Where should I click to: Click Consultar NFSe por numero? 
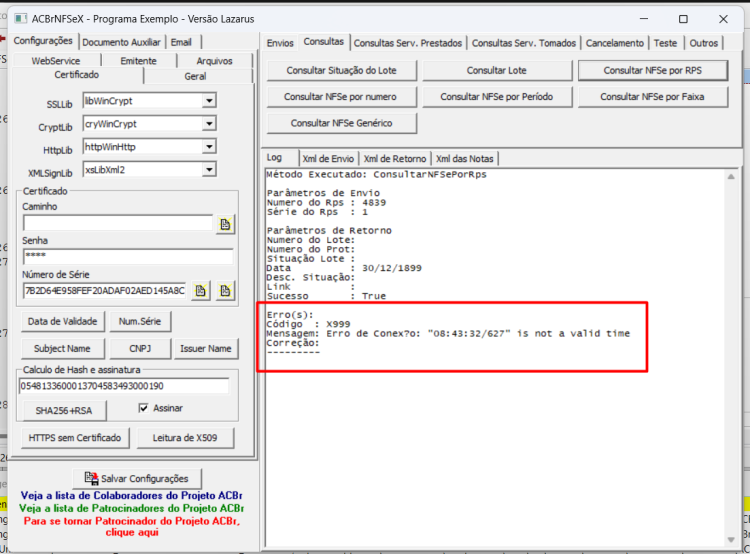point(342,97)
